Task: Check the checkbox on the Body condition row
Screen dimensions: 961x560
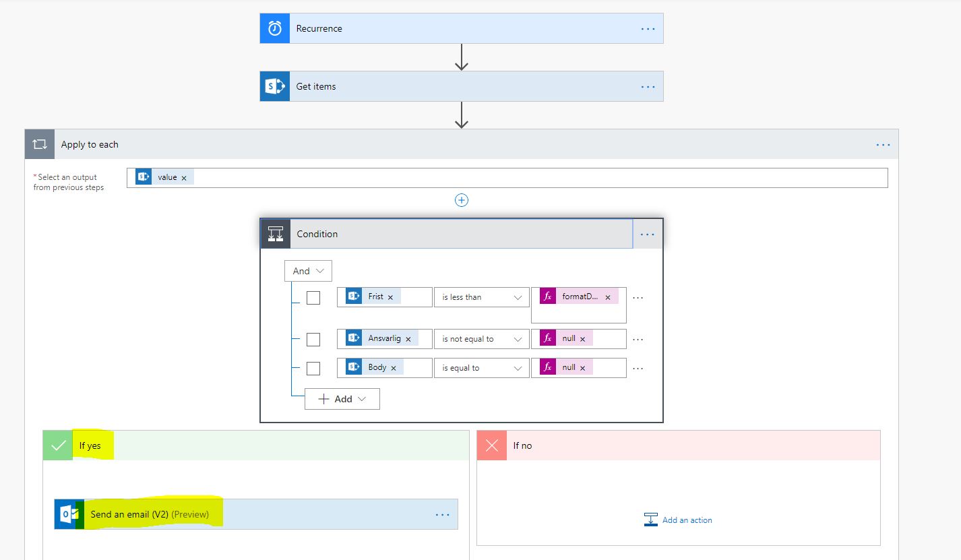Action: 313,367
